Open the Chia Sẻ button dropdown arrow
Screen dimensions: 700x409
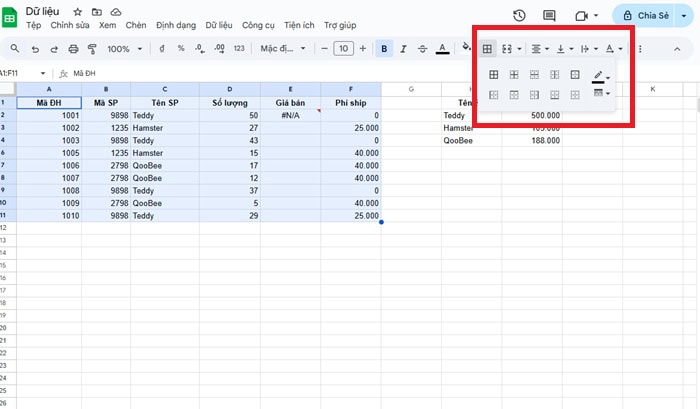pos(684,16)
